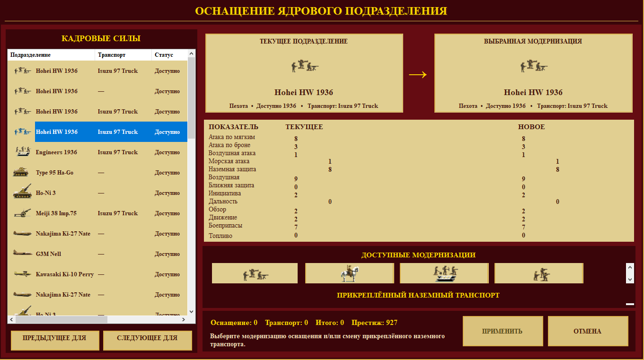The image size is (644, 360).
Task: Click Meiji 38 Imp.75 Доступно status
Action: [167, 213]
